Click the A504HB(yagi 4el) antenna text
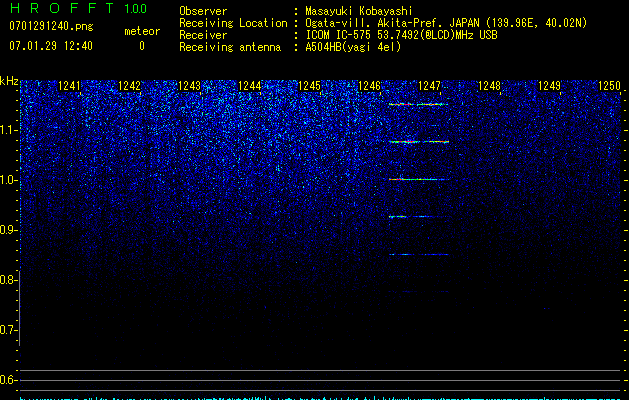The image size is (629, 400). (x=353, y=47)
